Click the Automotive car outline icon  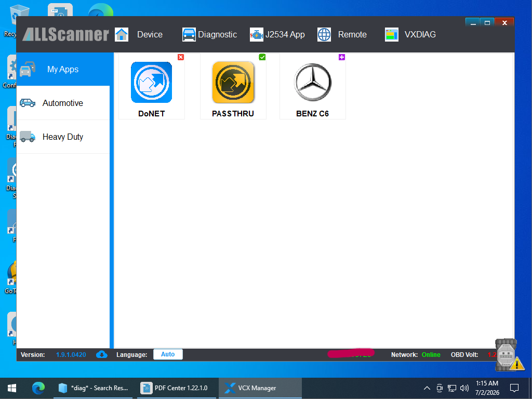point(28,103)
